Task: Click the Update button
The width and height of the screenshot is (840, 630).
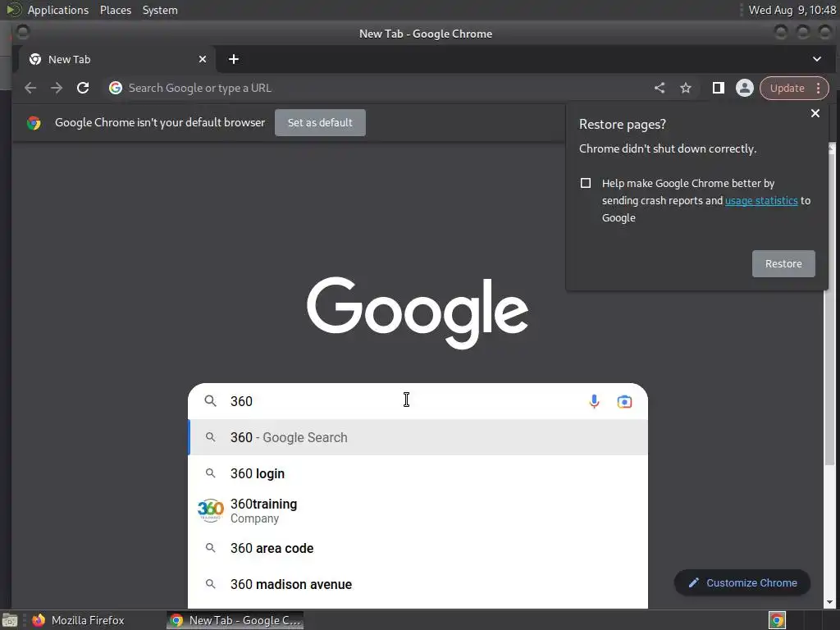Action: (787, 88)
